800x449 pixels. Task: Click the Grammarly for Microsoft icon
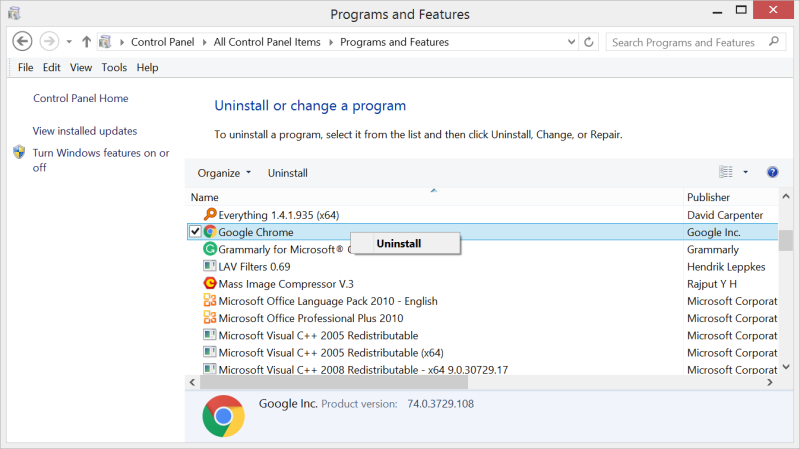pos(210,249)
